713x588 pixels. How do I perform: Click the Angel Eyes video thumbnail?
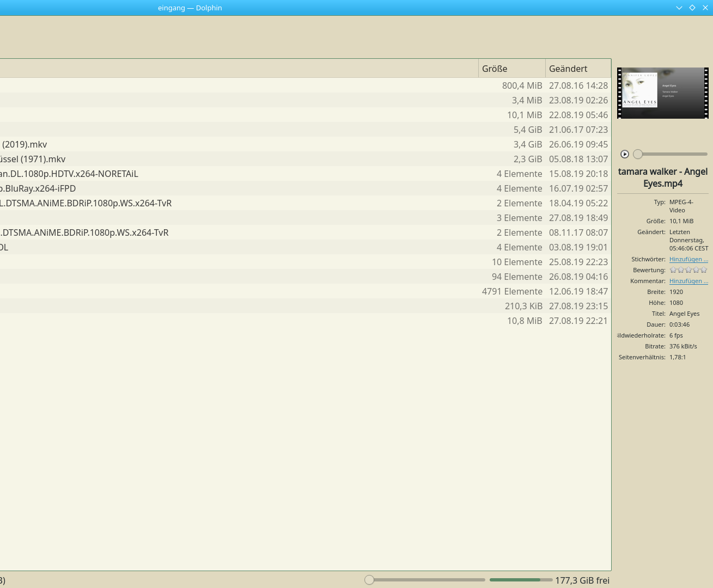pyautogui.click(x=662, y=93)
